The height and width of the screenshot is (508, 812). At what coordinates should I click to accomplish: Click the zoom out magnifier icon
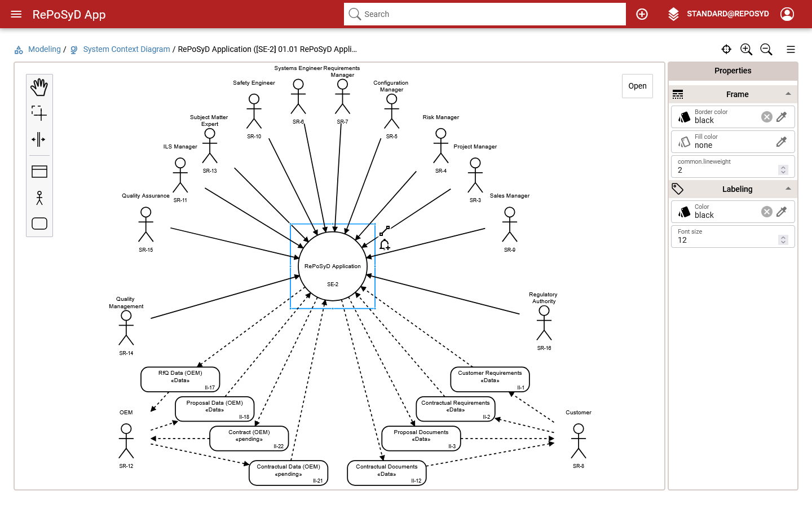766,50
